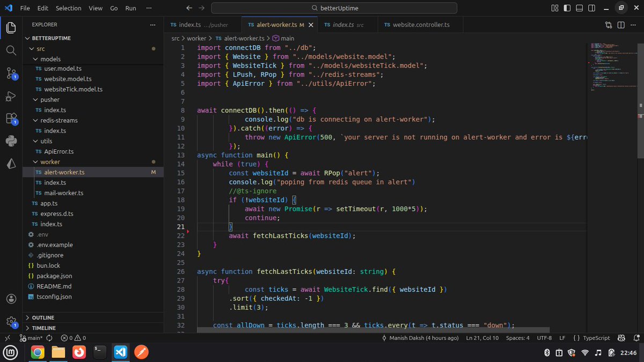Switch to the index.ts pusher tab

point(203,25)
